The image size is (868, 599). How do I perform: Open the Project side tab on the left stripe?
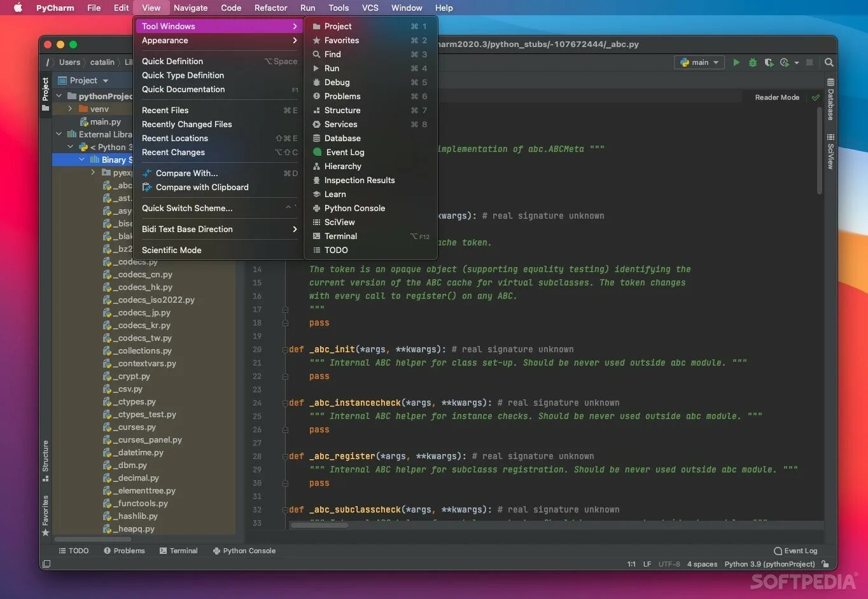coord(45,93)
